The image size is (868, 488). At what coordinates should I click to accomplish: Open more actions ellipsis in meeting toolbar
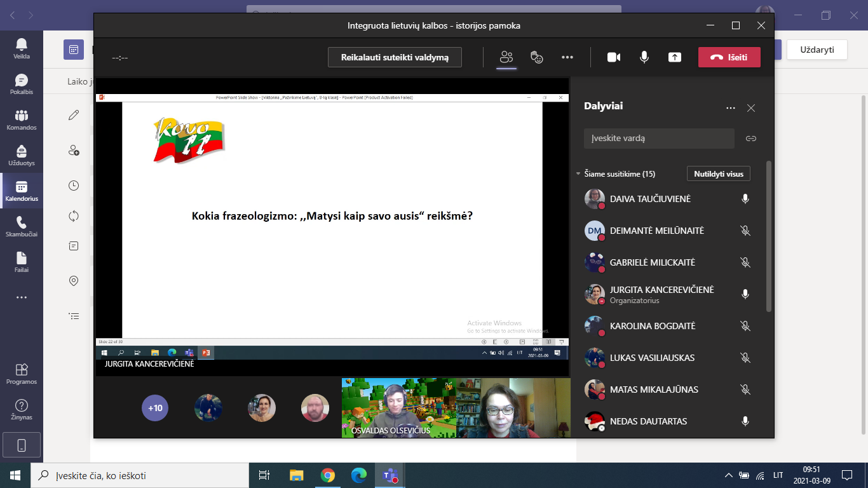tap(567, 57)
